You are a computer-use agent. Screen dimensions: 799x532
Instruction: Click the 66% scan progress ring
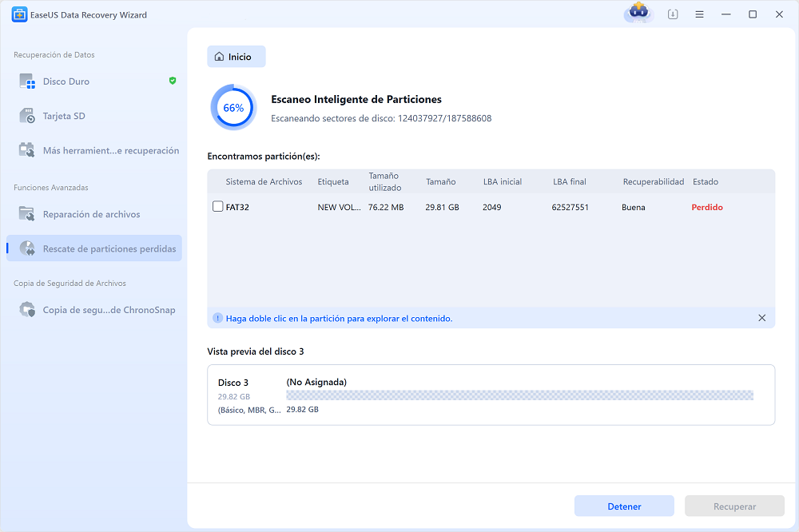233,108
